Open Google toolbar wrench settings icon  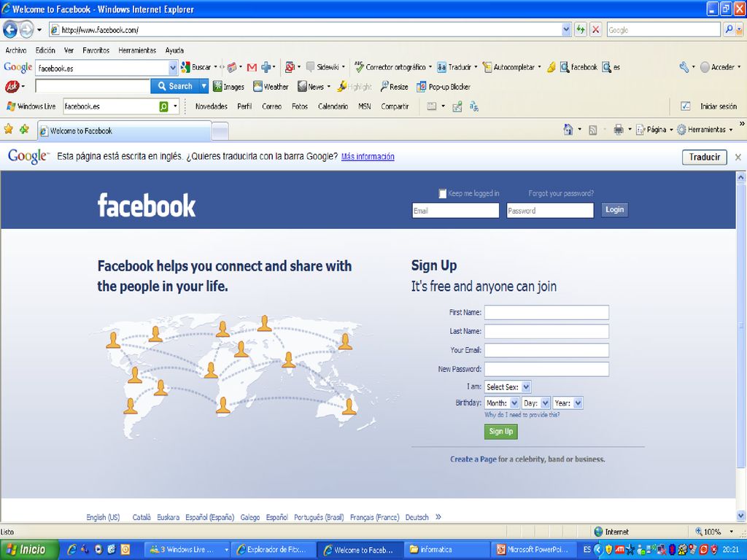click(684, 67)
